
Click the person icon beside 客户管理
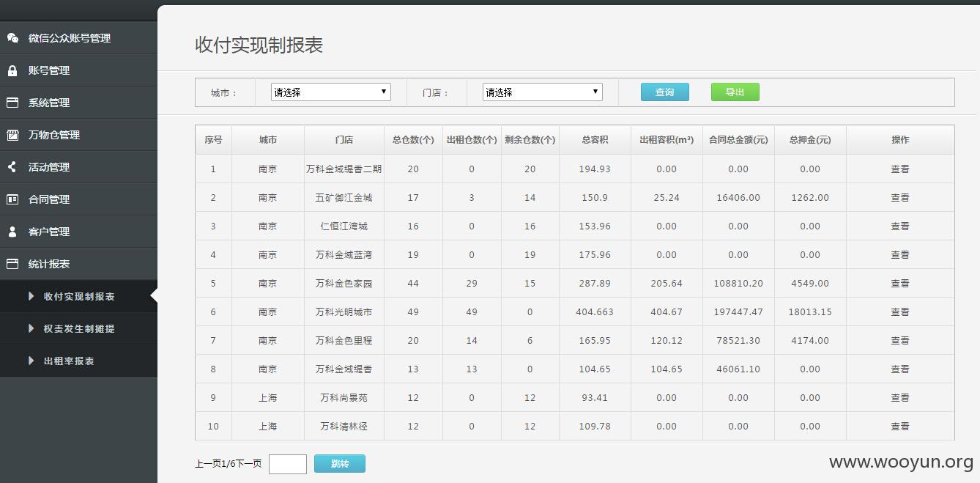12,232
